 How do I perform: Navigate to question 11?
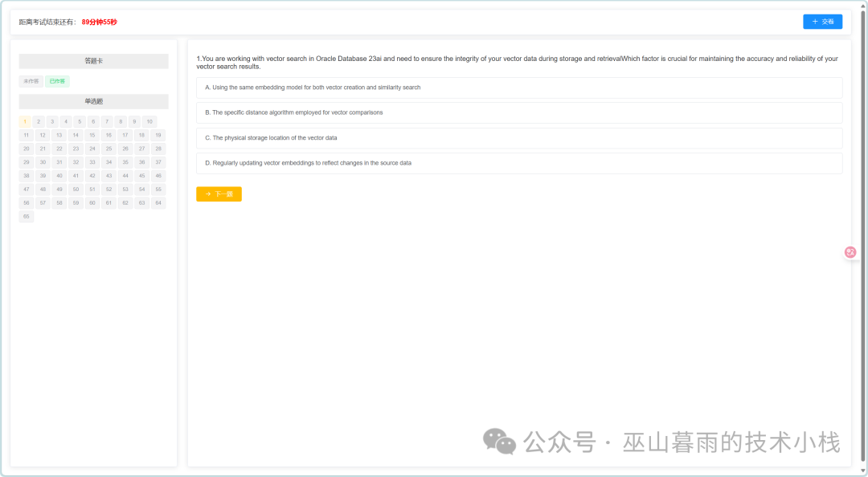point(26,135)
